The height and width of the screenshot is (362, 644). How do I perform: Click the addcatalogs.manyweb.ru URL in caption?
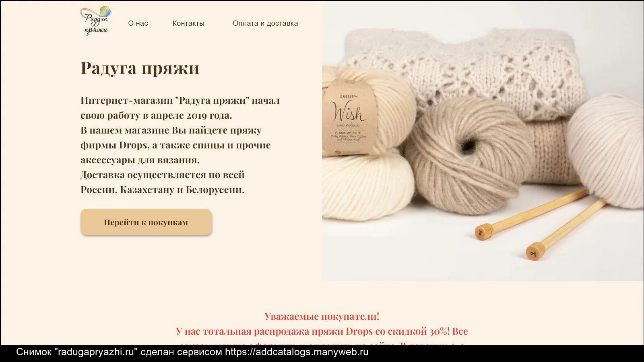297,352
